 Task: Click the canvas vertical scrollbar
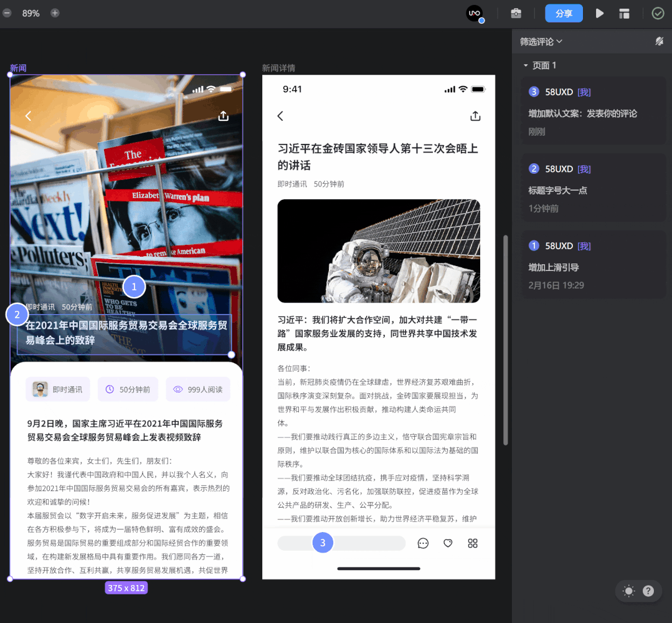tap(506, 340)
